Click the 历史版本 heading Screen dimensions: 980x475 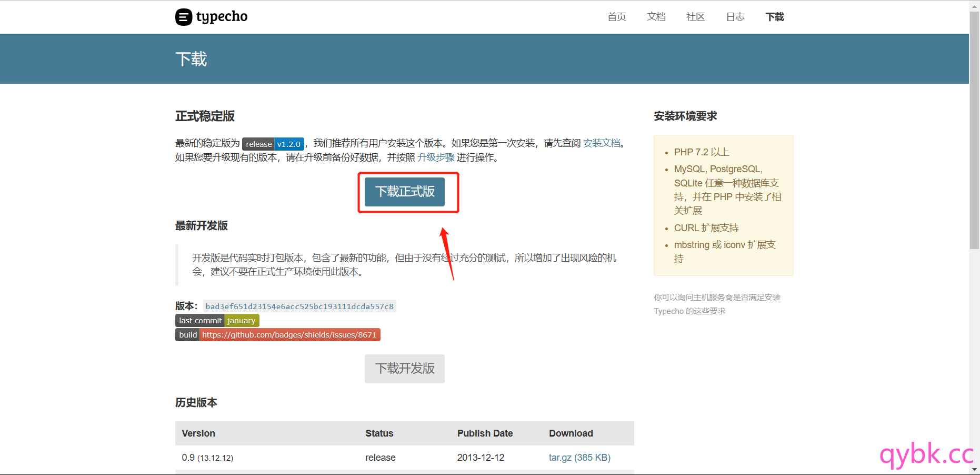[x=196, y=402]
